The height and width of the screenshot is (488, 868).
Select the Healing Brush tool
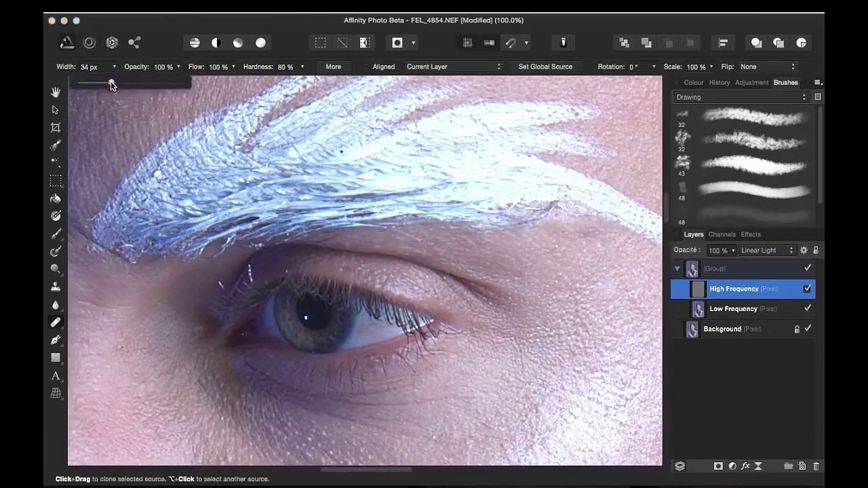point(56,323)
